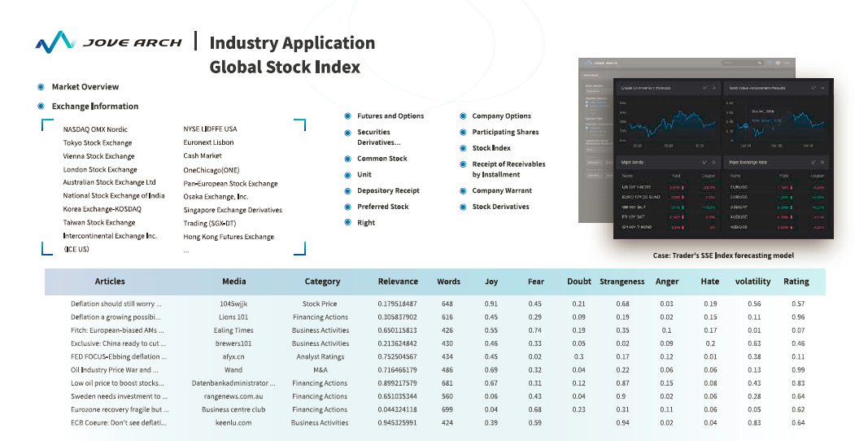Screen dimensions: 868x441
Task: Close the Major Exchange Rate panel
Action: (822, 163)
